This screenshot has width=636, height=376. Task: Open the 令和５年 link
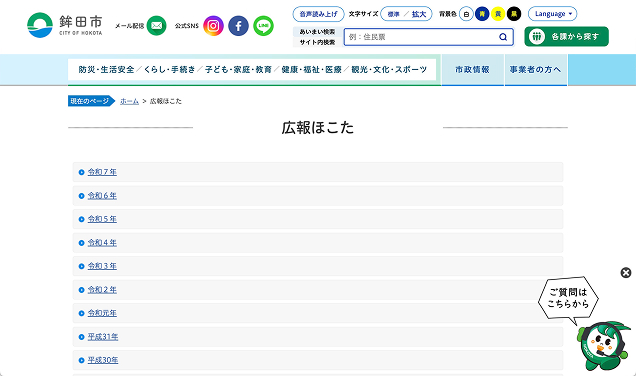pos(102,219)
